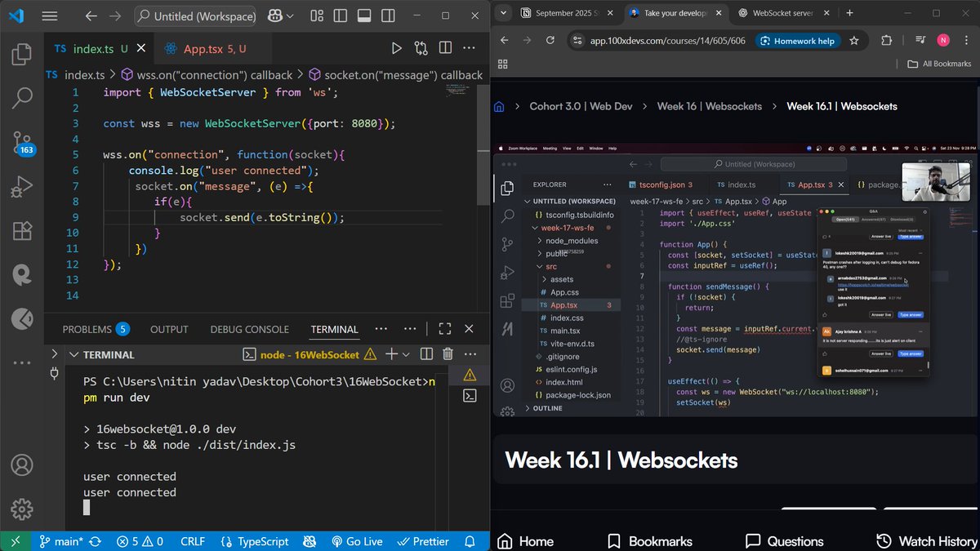The image size is (980, 551).
Task: Click the Questions item in bottom navigation
Action: pyautogui.click(x=784, y=541)
